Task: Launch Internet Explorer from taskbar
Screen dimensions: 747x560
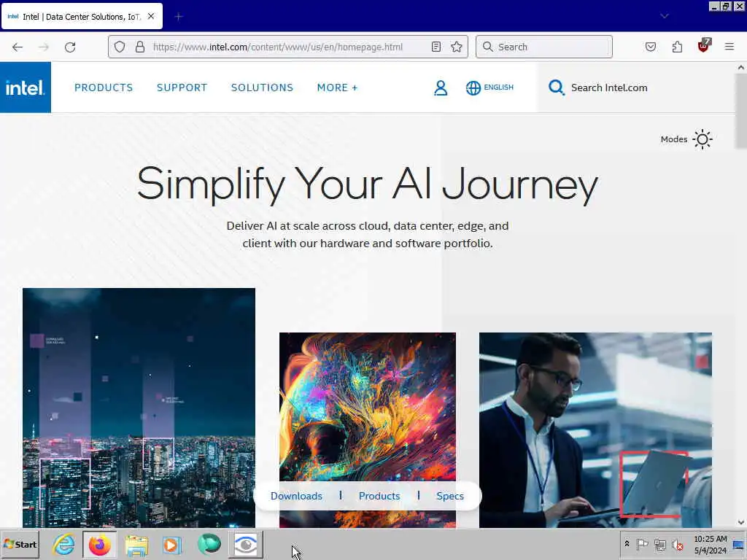Action: [x=63, y=544]
